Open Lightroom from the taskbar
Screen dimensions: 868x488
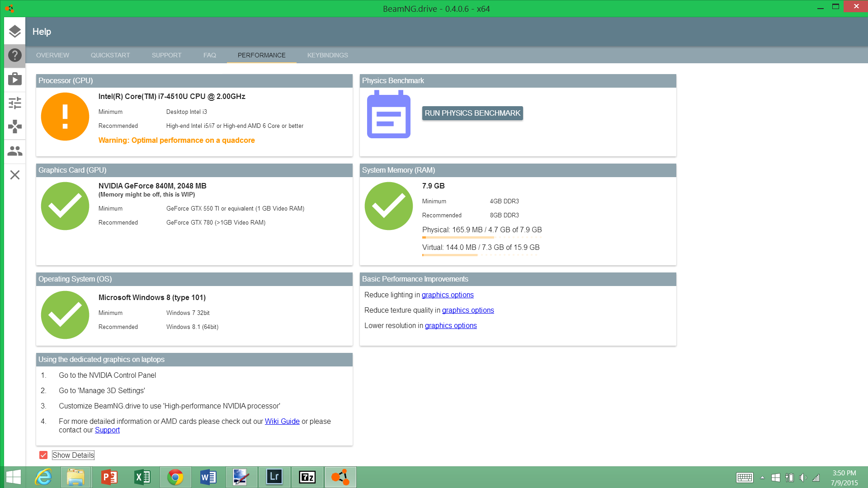pos(274,477)
